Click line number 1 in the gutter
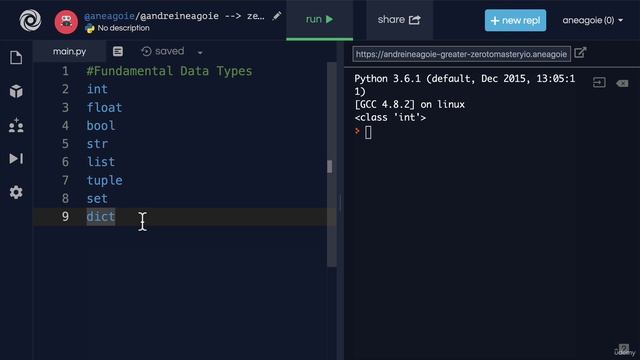Viewport: 640px width, 360px height. click(x=65, y=71)
